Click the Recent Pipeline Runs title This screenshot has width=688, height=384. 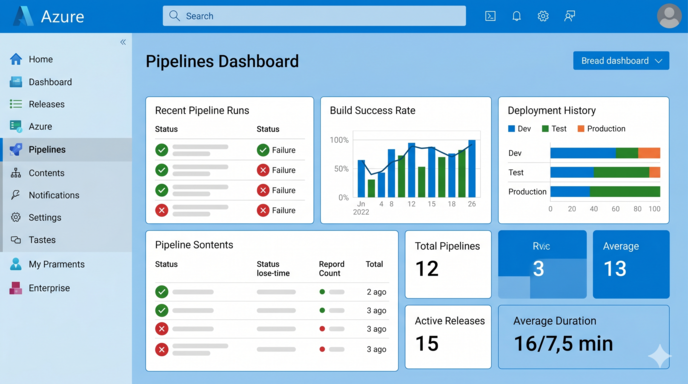(202, 111)
